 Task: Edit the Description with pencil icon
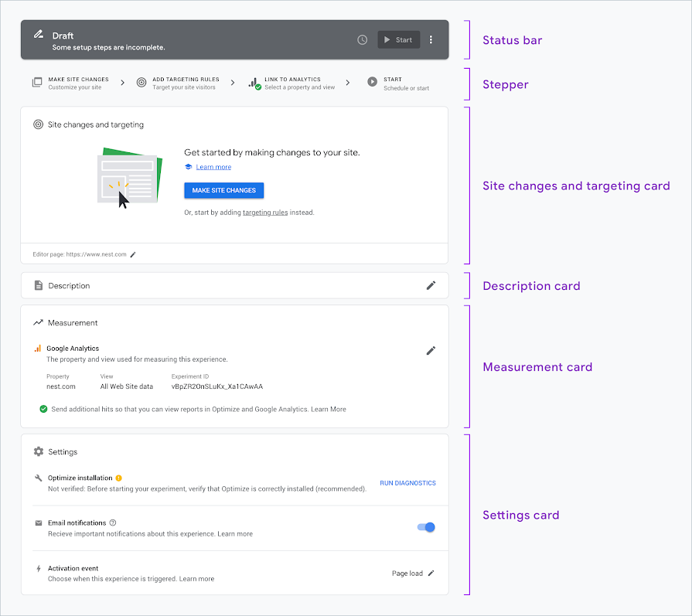(431, 285)
